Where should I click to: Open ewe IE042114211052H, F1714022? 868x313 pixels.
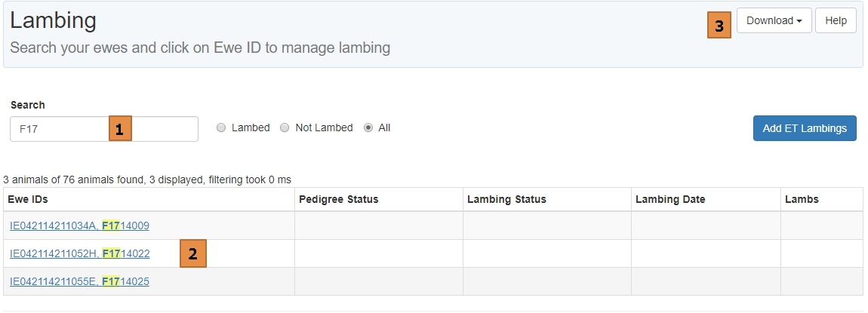click(79, 253)
